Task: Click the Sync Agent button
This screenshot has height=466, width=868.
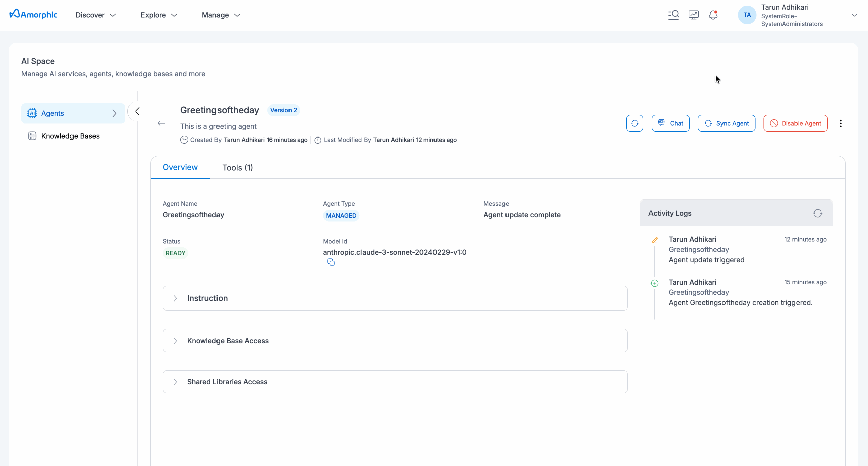Action: (x=726, y=123)
